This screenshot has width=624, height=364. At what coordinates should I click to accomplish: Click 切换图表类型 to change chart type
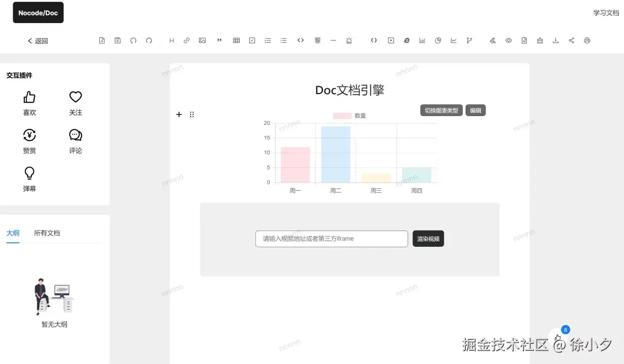coord(441,110)
